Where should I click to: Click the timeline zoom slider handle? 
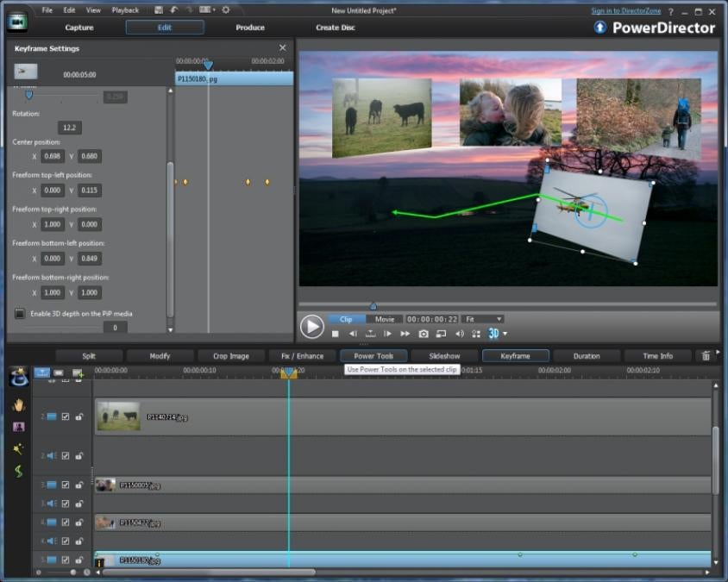point(73,573)
